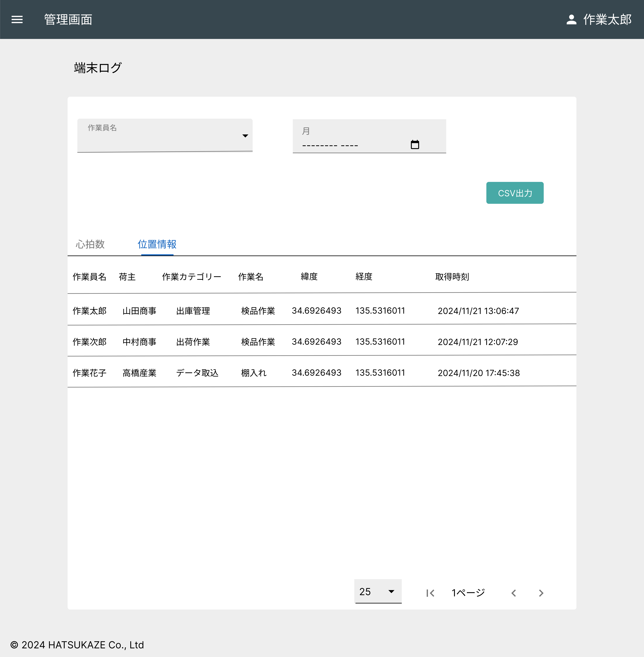Click the 端末ログ page heading
Viewport: 644px width, 657px height.
click(x=98, y=68)
